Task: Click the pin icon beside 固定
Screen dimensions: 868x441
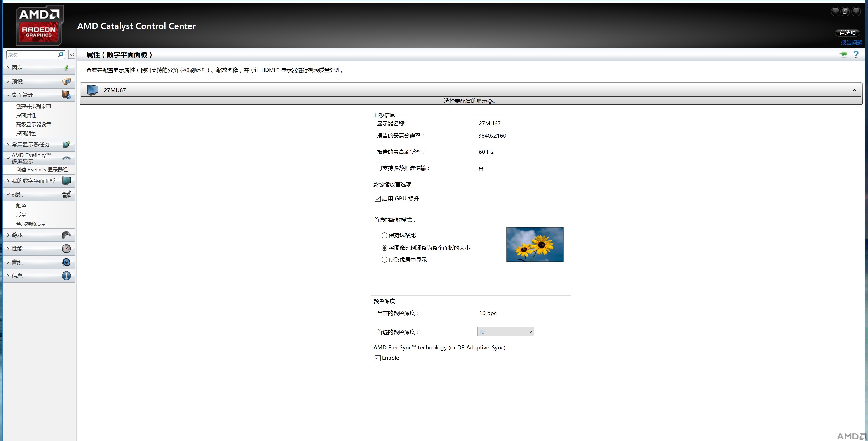Action: pos(66,68)
